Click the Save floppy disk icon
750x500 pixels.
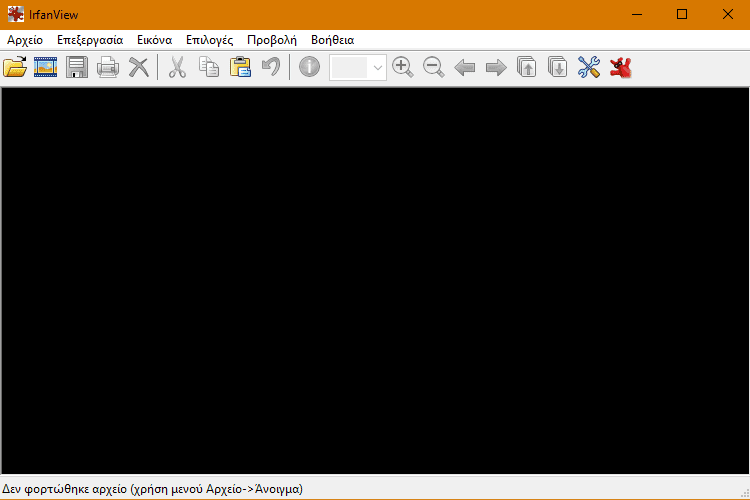77,67
